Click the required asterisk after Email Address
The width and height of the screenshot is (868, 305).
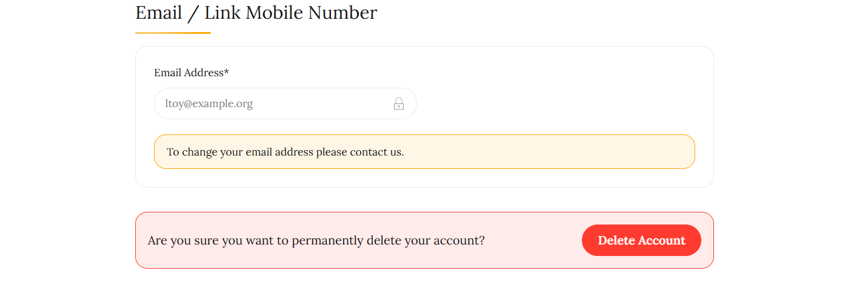click(227, 72)
